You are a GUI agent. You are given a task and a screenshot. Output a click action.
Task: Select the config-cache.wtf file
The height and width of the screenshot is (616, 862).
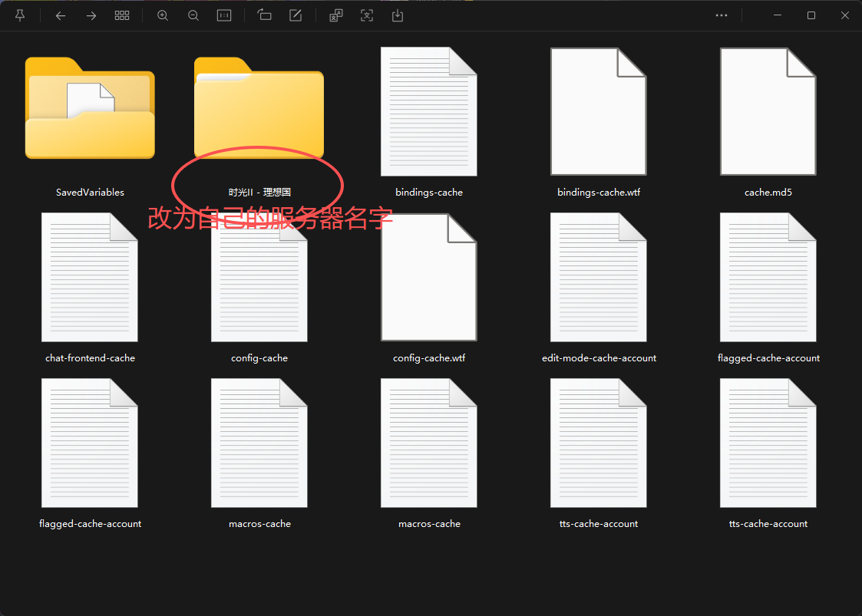point(429,278)
